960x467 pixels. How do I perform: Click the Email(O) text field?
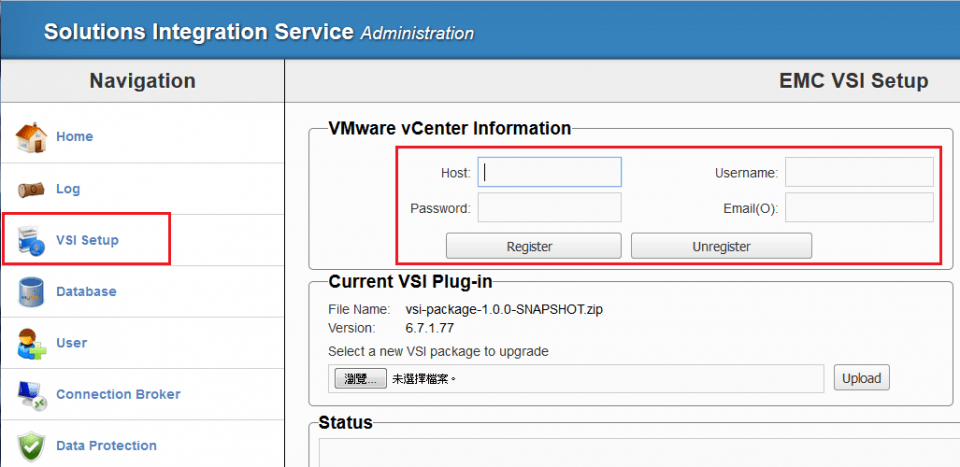tap(859, 207)
